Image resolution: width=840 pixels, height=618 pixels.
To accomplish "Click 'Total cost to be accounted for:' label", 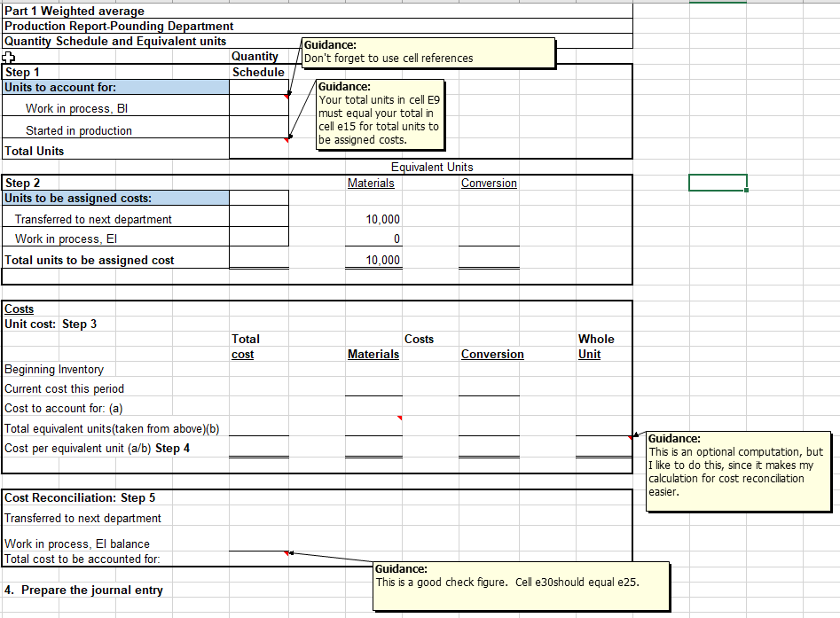I will click(x=82, y=559).
